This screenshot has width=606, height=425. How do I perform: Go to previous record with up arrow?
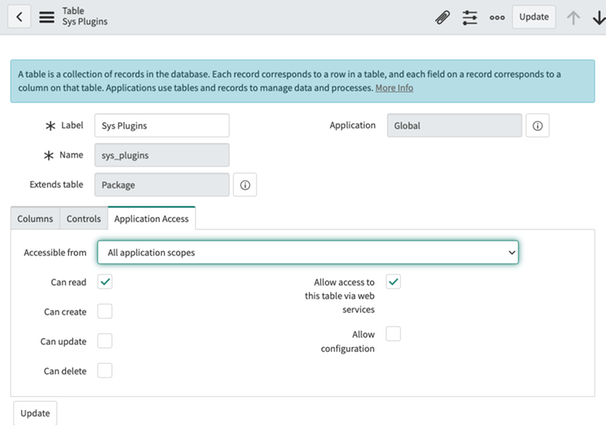pyautogui.click(x=573, y=17)
